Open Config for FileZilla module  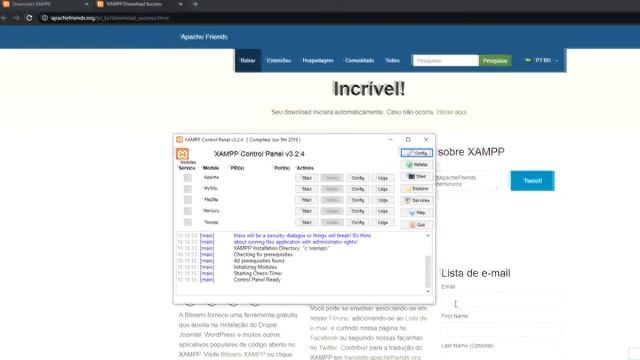pyautogui.click(x=358, y=200)
